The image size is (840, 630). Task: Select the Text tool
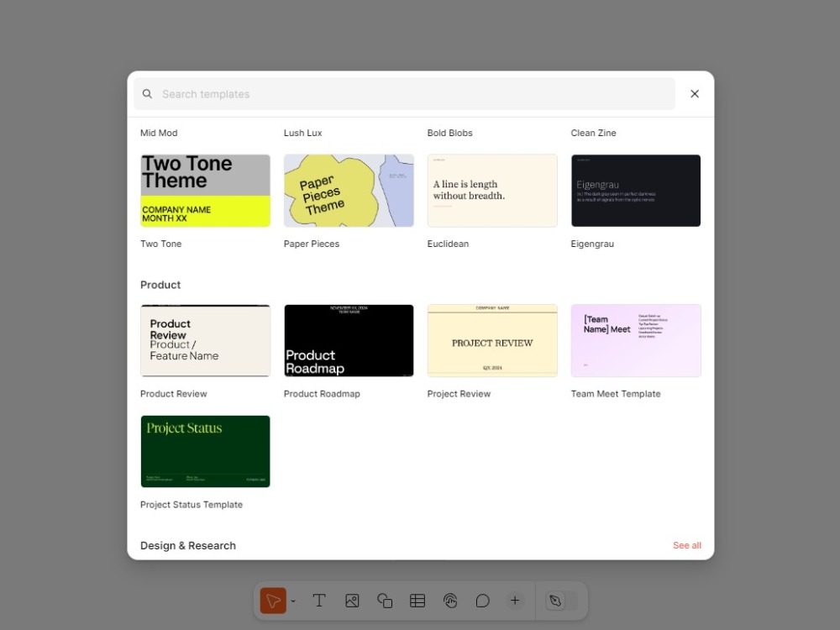point(319,601)
